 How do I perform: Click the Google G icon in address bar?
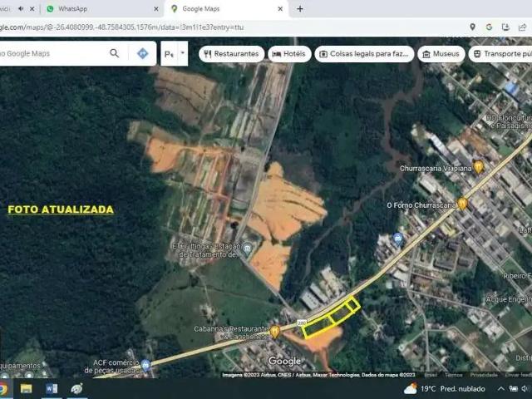489,27
